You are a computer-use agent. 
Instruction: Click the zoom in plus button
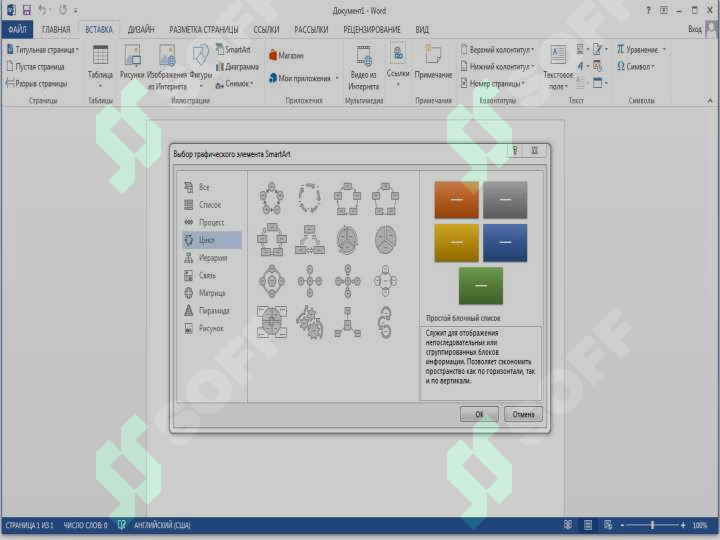[x=683, y=525]
